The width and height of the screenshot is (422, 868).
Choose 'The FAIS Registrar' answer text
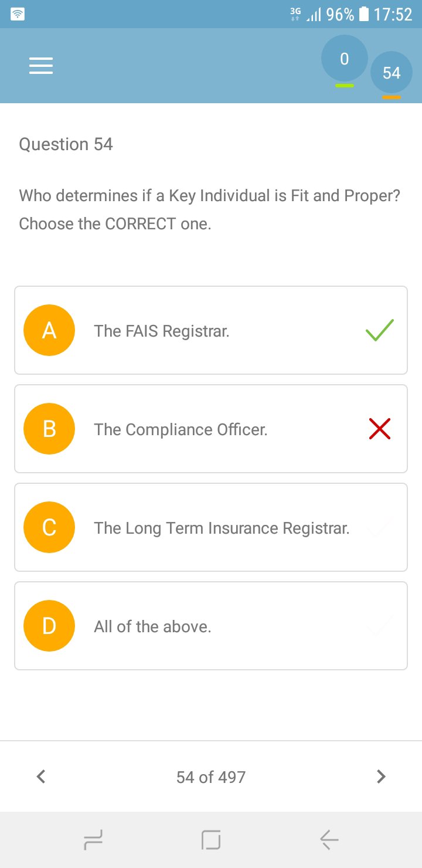click(x=162, y=331)
